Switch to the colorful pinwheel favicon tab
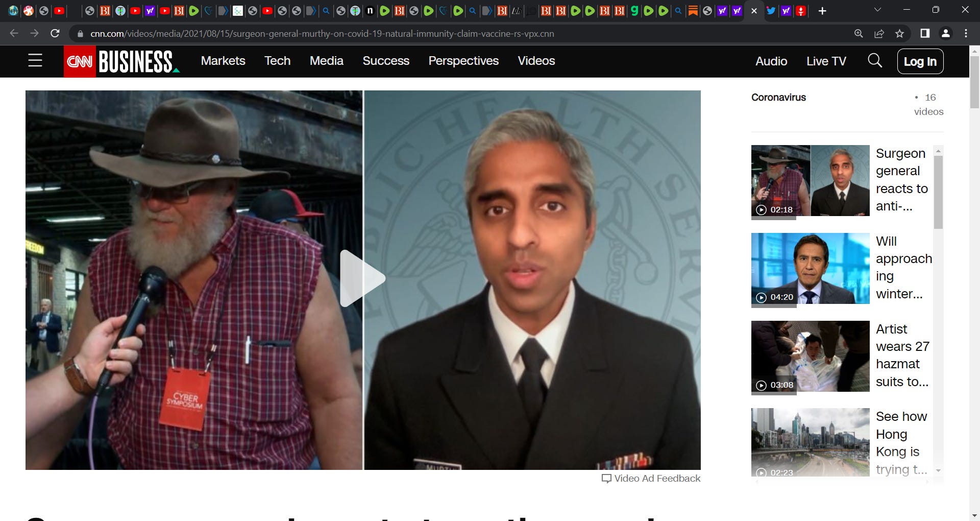Screen dimensions: 980x521 [x=29, y=11]
